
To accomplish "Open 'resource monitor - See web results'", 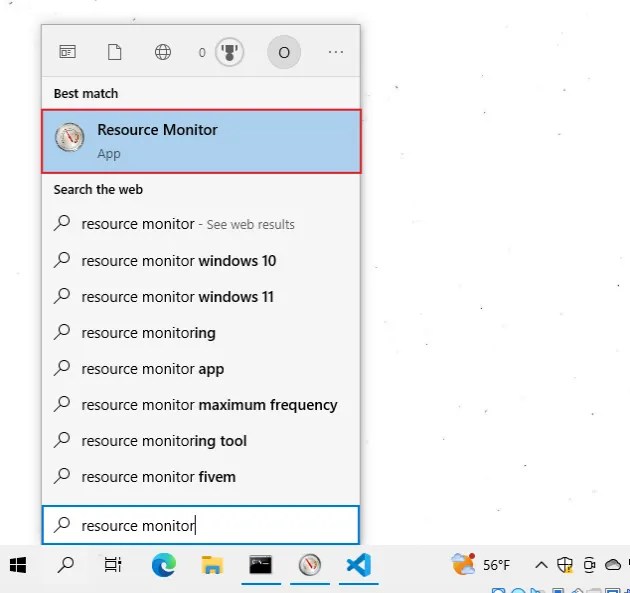I will click(201, 224).
